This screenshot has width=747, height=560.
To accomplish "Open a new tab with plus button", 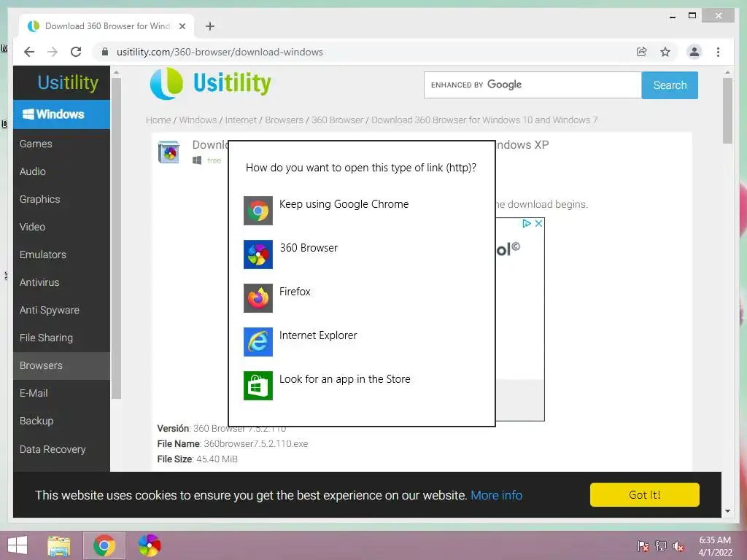I will click(210, 26).
